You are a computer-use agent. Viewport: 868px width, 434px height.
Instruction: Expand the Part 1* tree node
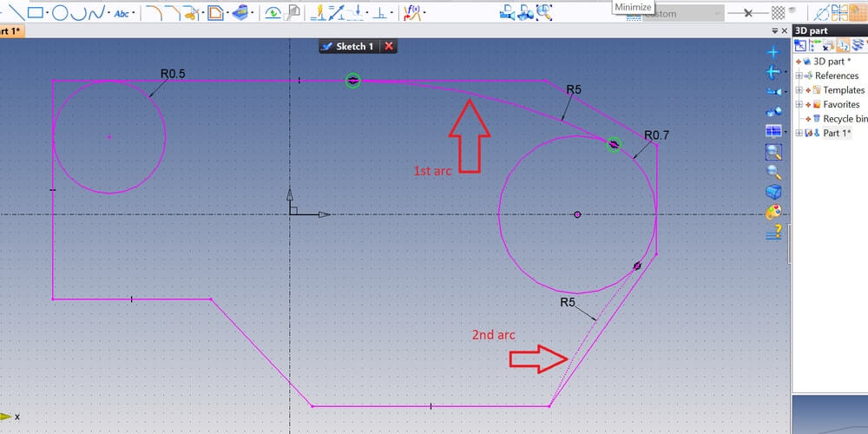pos(799,133)
